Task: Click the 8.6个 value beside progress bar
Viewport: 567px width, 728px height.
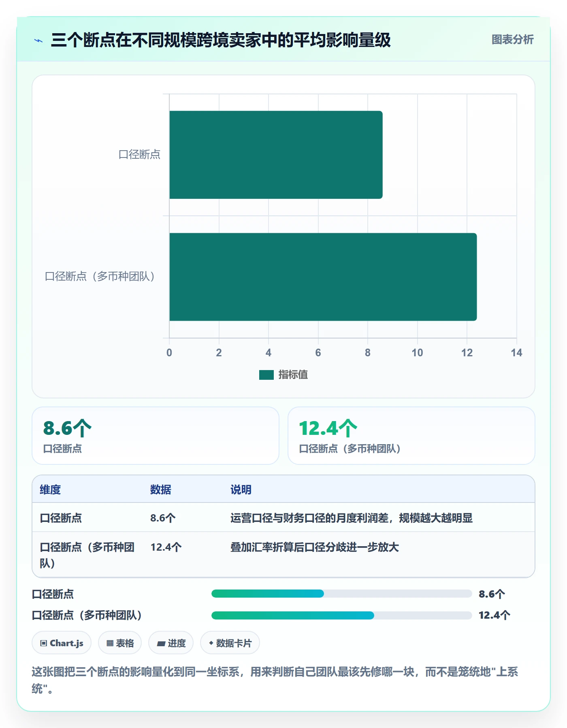Action: pyautogui.click(x=492, y=594)
